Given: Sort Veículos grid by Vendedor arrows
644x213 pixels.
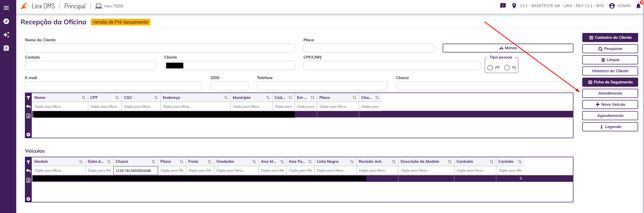Looking at the screenshot, I should click(x=254, y=162).
